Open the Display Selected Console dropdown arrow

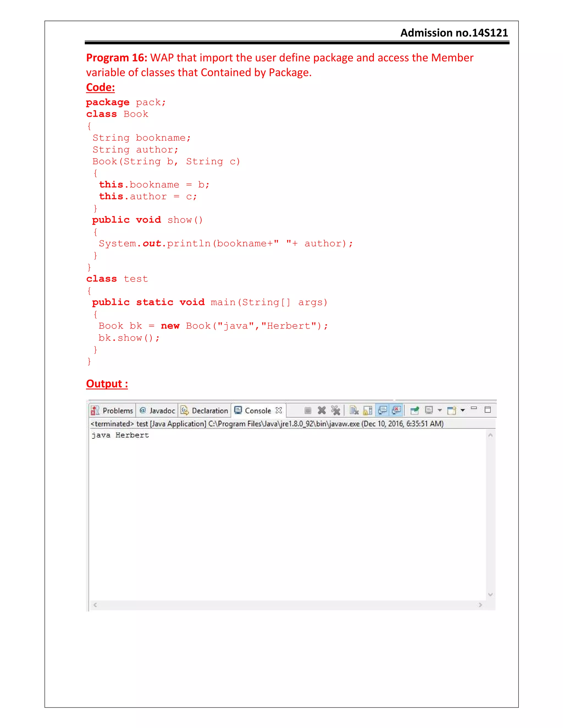coord(440,410)
